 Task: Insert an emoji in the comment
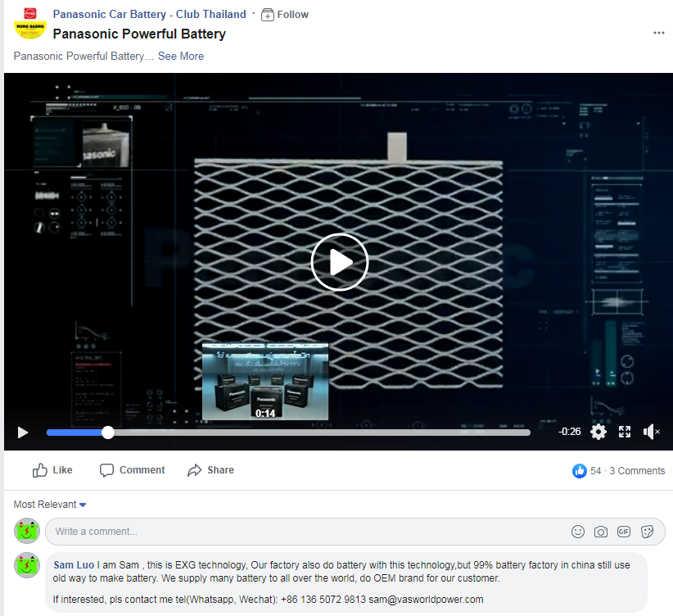point(578,532)
